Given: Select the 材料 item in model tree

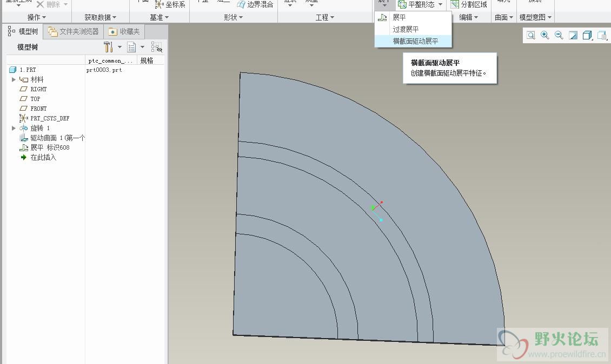Looking at the screenshot, I should point(31,79).
